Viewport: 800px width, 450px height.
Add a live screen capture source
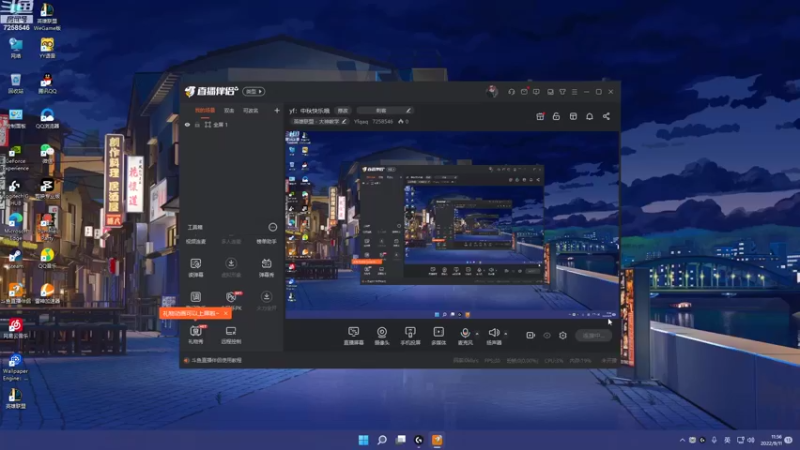[354, 336]
